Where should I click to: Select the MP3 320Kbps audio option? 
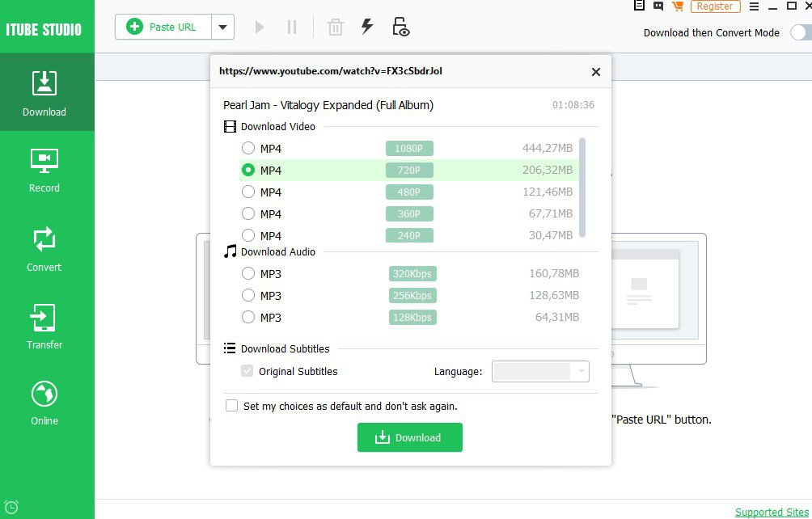pos(248,274)
